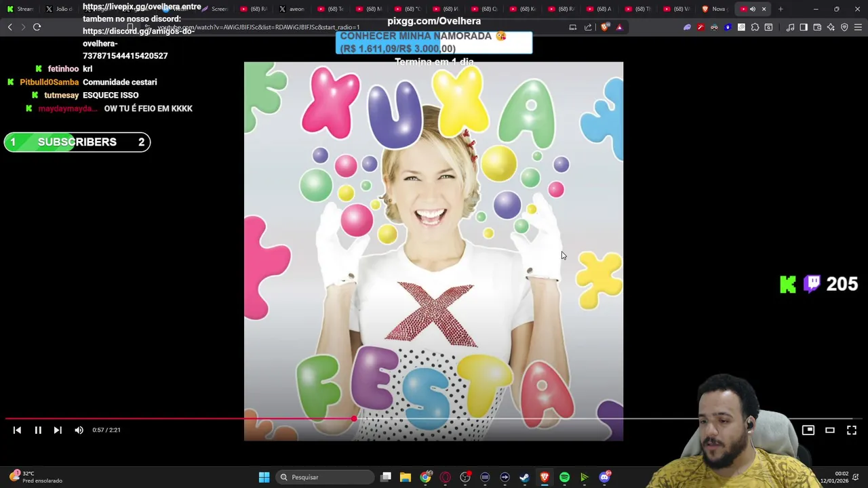Launch Steam from the taskbar
Viewport: 868px width, 488px height.
pos(524,477)
